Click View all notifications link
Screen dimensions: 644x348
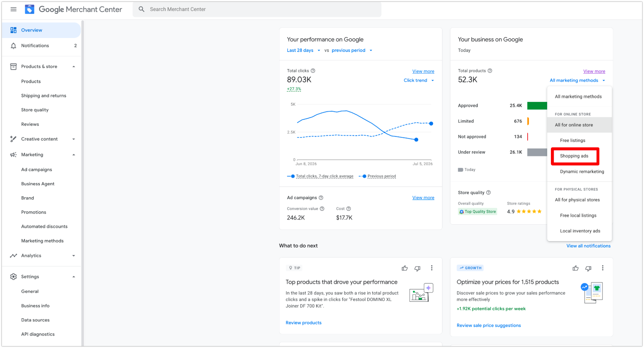588,246
